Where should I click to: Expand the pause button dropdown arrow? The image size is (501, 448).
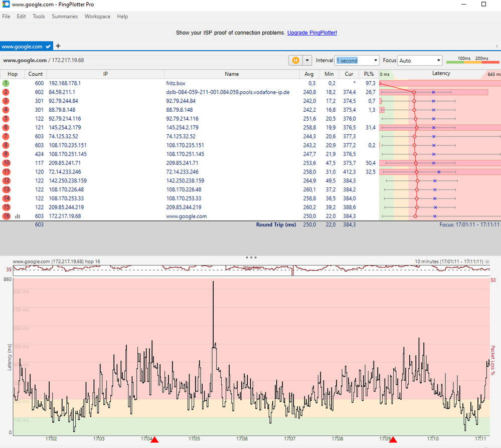pos(307,60)
